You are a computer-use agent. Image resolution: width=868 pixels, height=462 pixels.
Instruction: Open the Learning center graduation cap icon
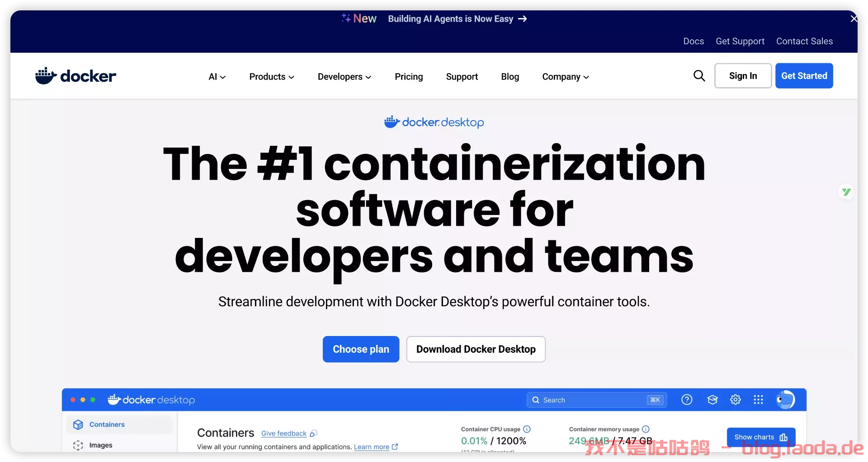[x=712, y=400]
